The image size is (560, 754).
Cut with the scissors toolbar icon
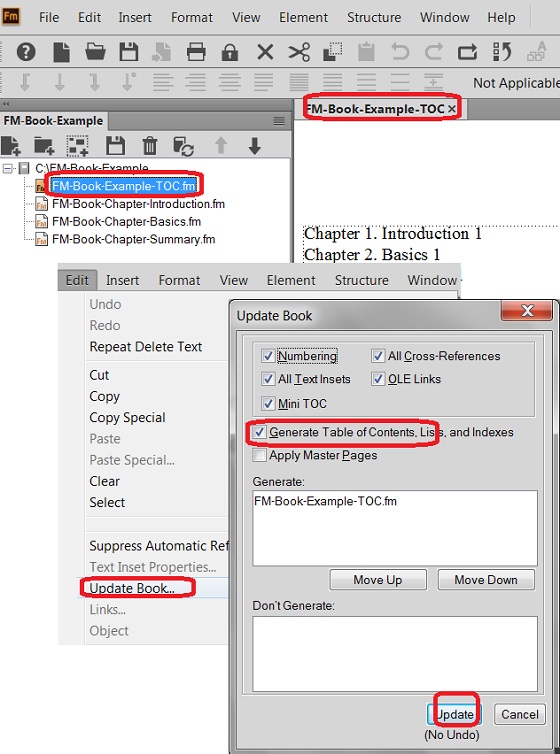299,51
